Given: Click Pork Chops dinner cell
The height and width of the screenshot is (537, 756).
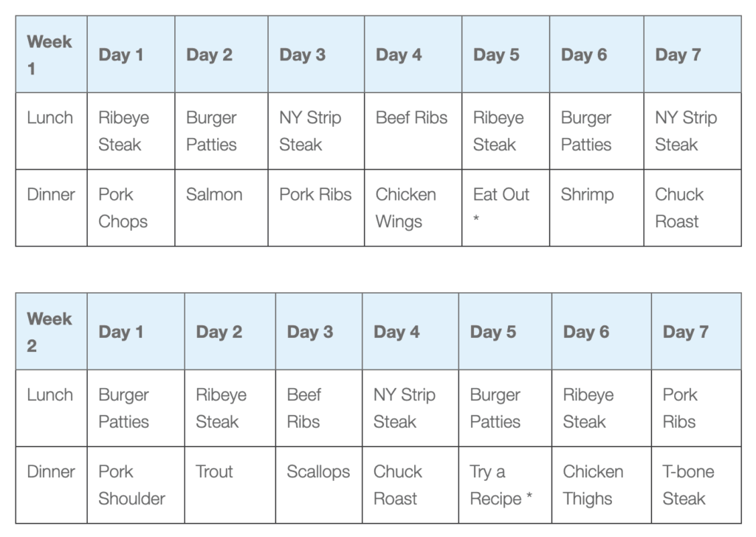Looking at the screenshot, I should click(131, 208).
